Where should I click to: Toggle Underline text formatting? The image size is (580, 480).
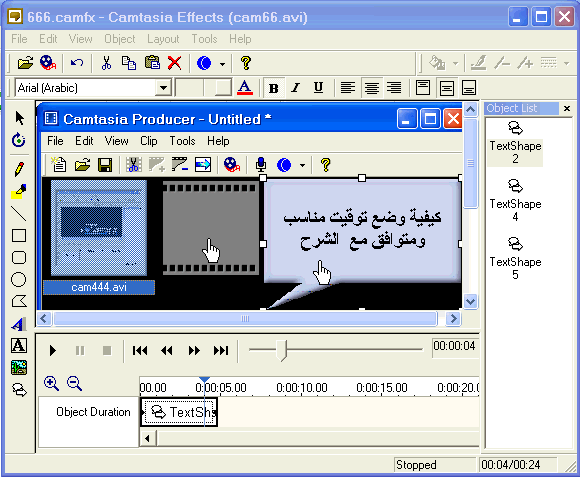pos(318,88)
